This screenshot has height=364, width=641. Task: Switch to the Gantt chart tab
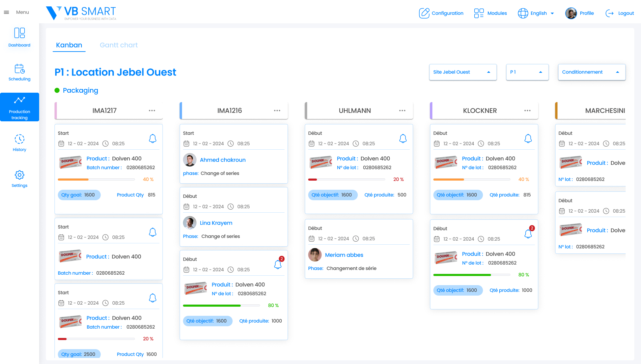[x=119, y=45]
